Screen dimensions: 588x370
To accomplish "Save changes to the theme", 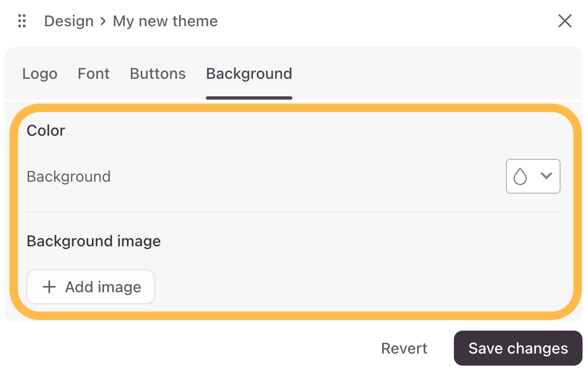I will (x=518, y=348).
